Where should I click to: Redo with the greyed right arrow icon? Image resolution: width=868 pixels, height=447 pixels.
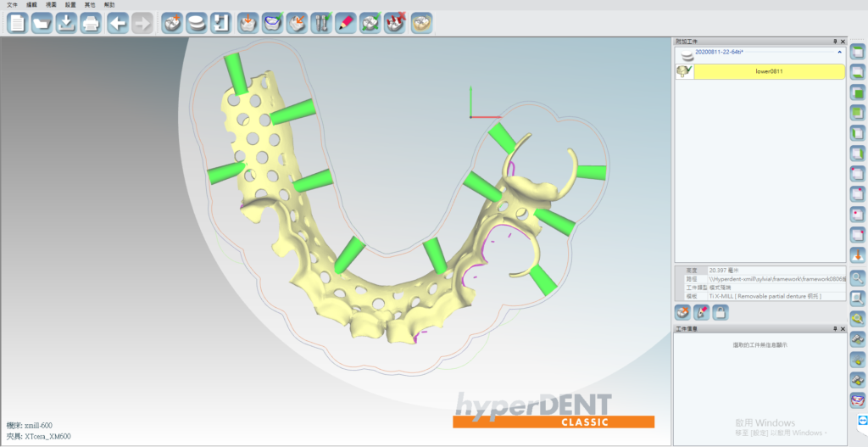142,23
